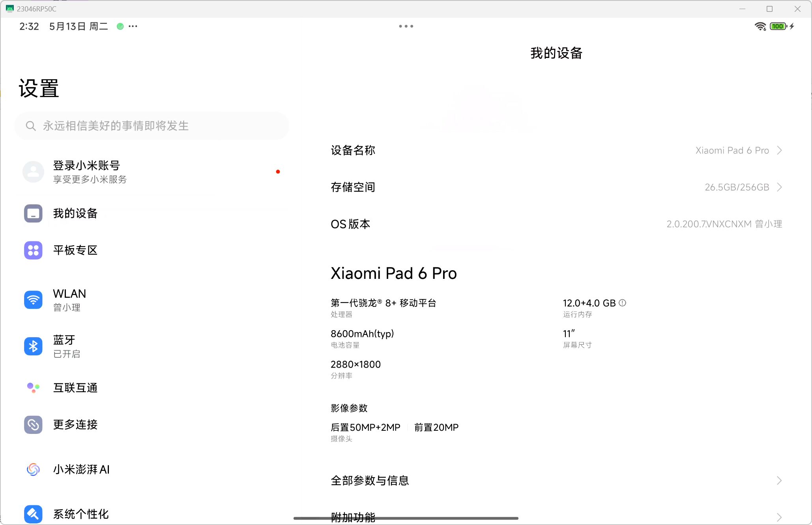Click the 曾小理 WLAN network name
This screenshot has height=525, width=812.
[67, 308]
